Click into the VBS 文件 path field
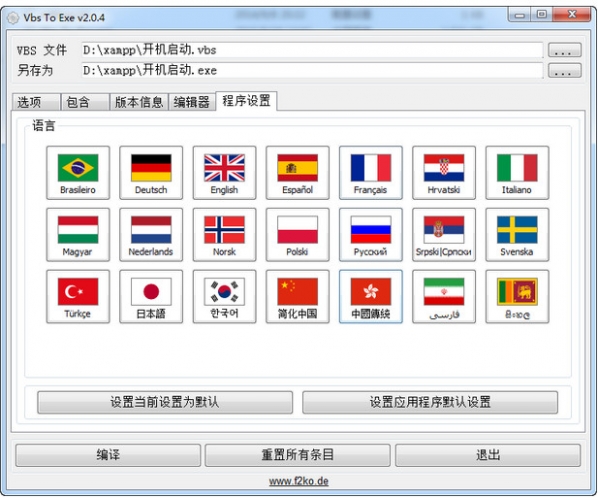 [312, 50]
